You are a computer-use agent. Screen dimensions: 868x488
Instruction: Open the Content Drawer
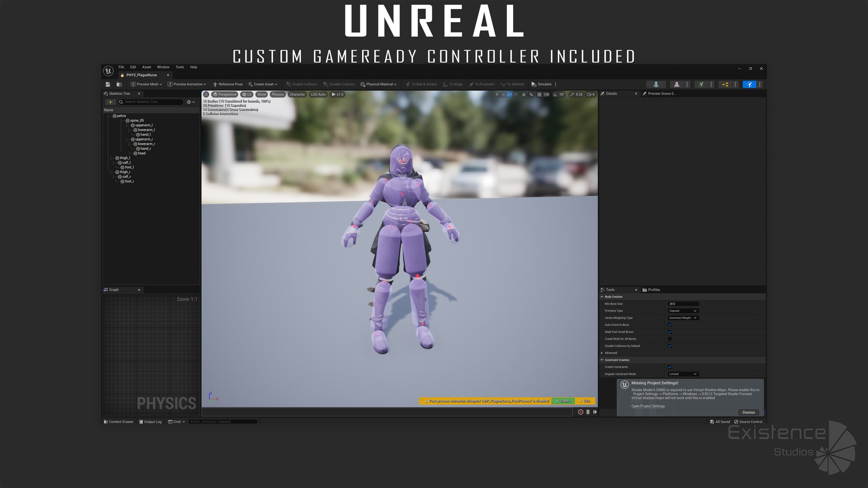click(x=118, y=422)
